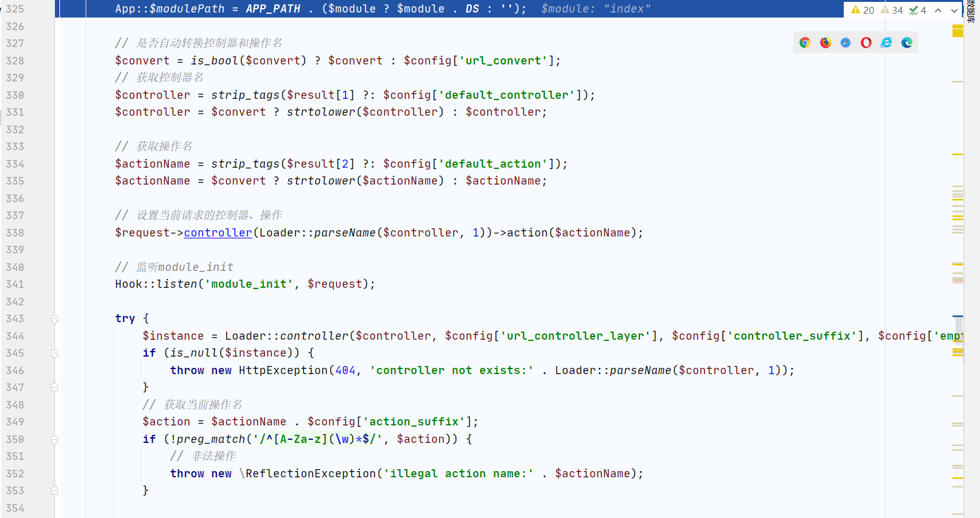Click line number 341 in the gutter
Image resolution: width=980 pixels, height=518 pixels.
tap(15, 284)
